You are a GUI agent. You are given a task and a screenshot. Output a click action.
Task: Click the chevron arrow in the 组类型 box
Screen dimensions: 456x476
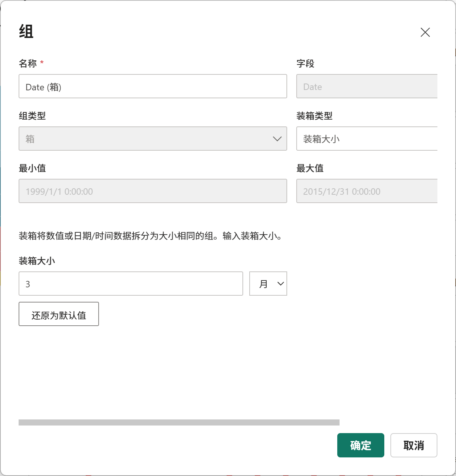point(277,139)
